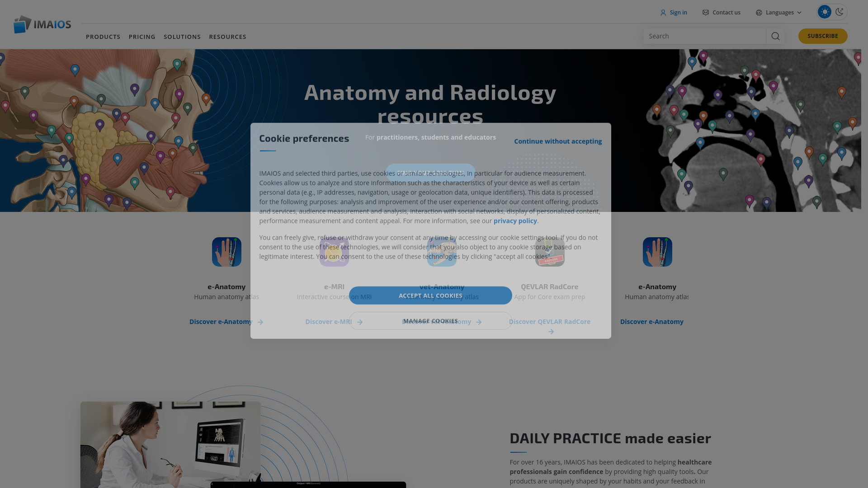
Task: Click arrow under Discover QEVLAR RadCore
Action: 551,332
